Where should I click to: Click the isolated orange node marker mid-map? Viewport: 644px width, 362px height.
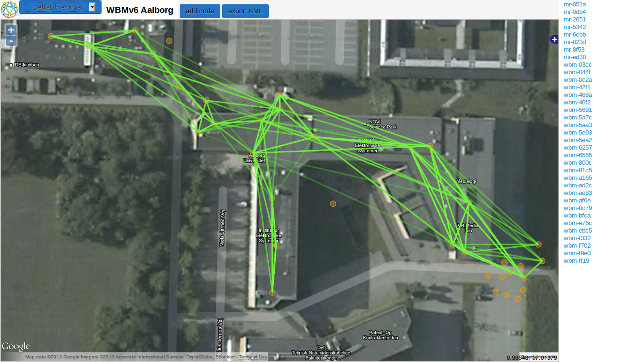[x=333, y=204]
